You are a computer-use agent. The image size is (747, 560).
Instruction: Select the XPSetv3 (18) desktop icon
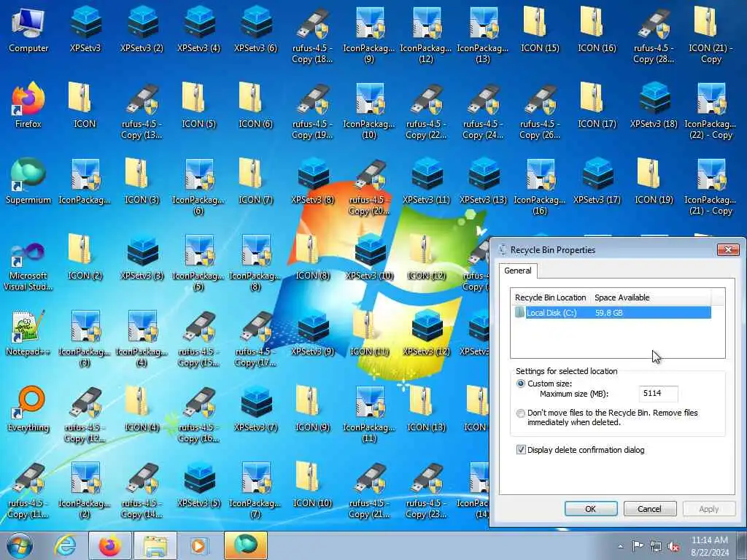point(654,106)
